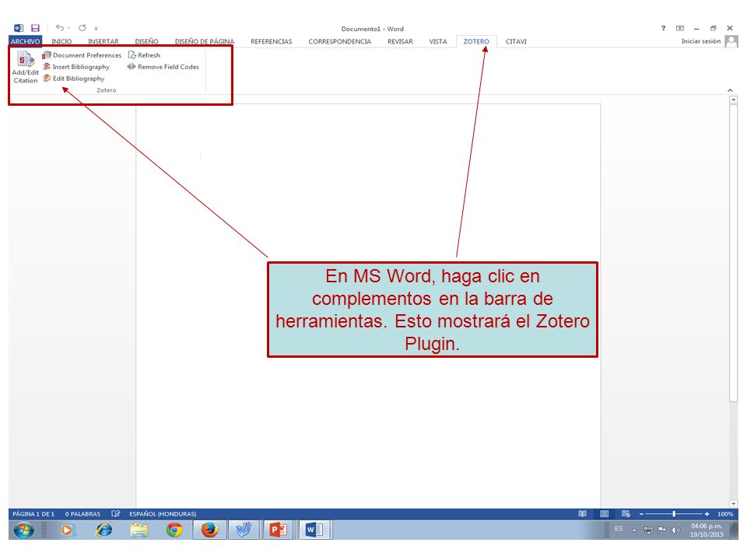
Task: Open the Windows Start menu
Action: [x=23, y=530]
